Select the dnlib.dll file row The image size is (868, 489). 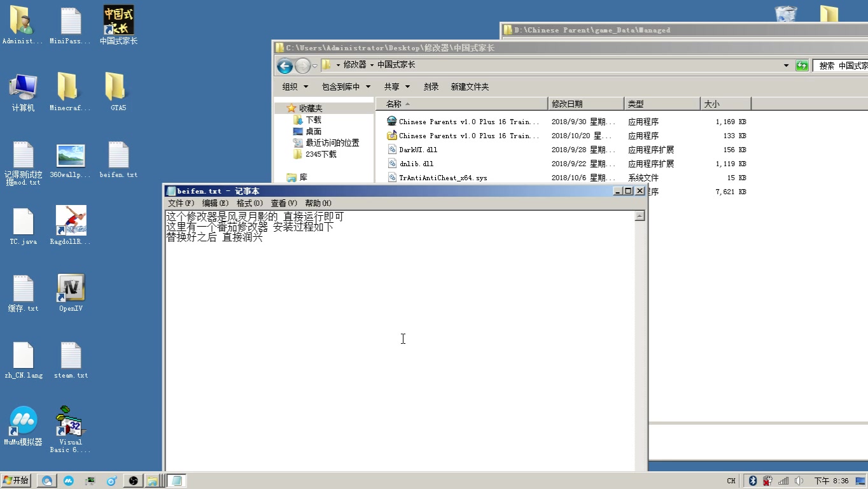(x=567, y=164)
